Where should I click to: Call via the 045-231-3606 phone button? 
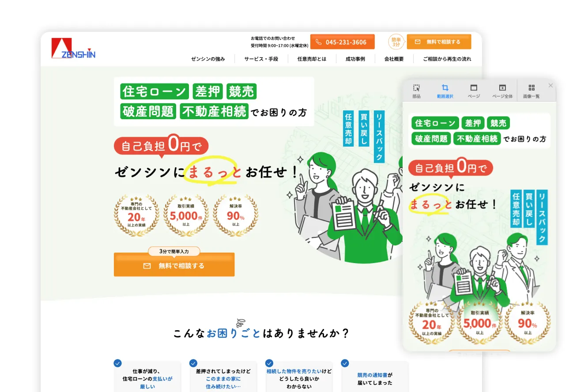pos(343,42)
